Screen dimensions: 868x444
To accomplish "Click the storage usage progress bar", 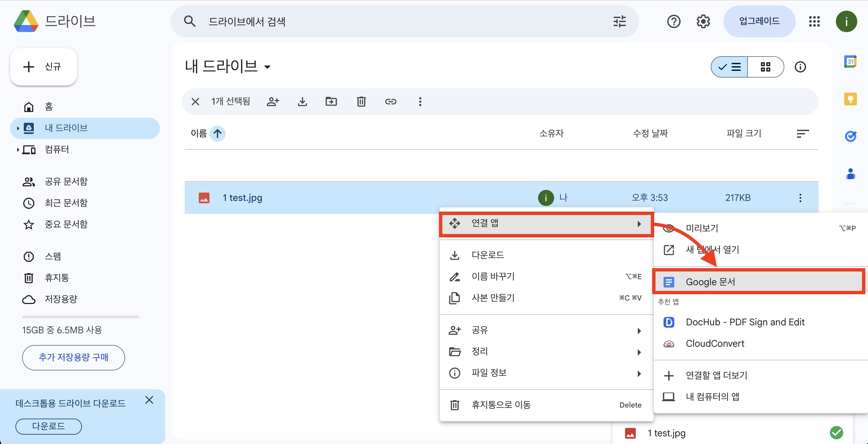I will [x=80, y=317].
